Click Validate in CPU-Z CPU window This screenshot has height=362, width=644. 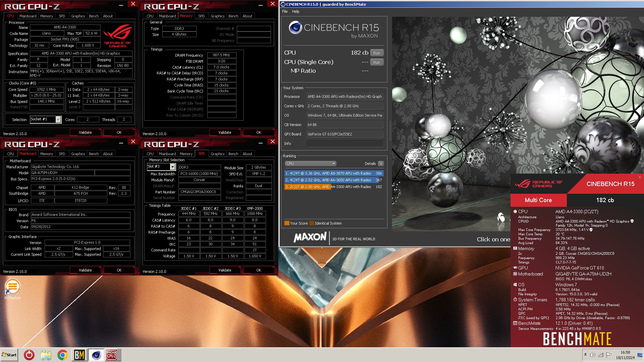(85, 132)
